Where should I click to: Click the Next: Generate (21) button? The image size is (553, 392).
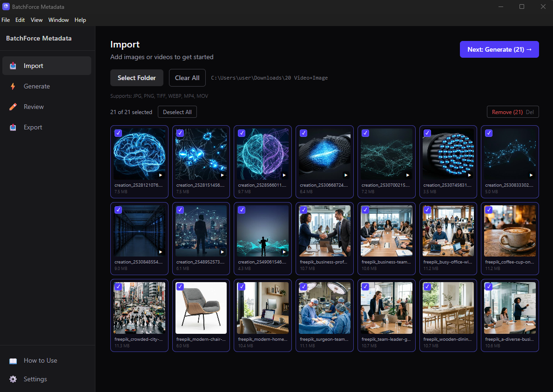[x=499, y=49]
